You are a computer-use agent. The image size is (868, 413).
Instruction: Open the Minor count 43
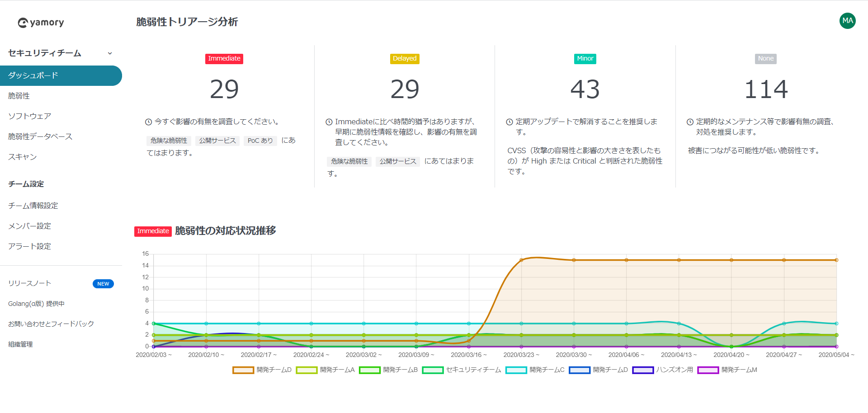[585, 89]
